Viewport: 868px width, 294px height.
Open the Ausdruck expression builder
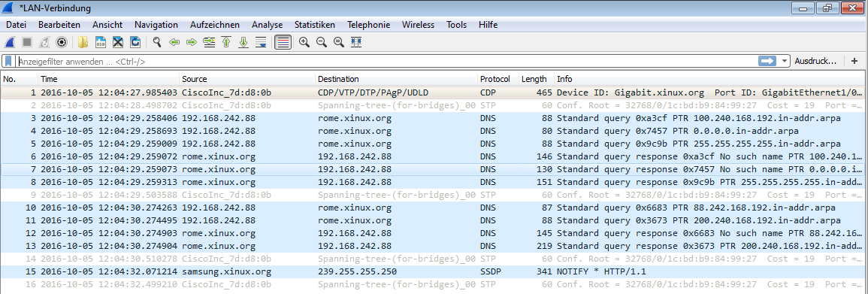coord(815,62)
